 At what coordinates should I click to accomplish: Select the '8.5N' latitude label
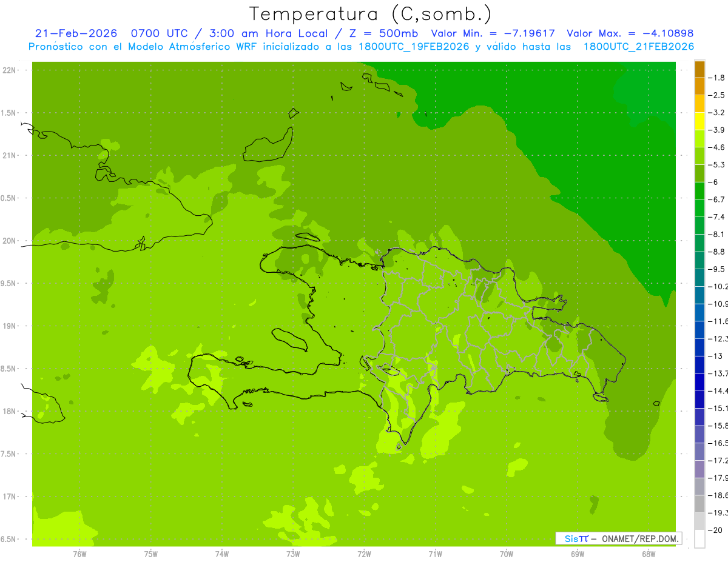[x=8, y=369]
